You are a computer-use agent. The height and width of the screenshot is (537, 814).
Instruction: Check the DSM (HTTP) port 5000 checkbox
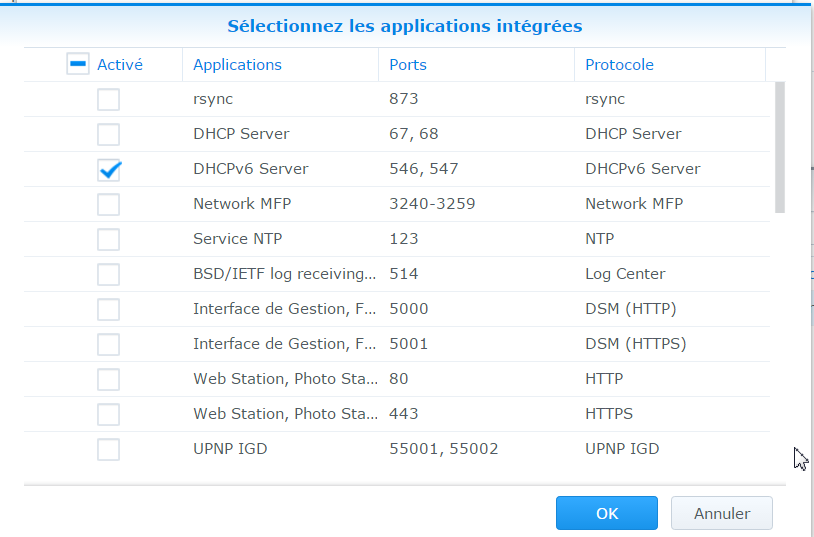[x=108, y=309]
